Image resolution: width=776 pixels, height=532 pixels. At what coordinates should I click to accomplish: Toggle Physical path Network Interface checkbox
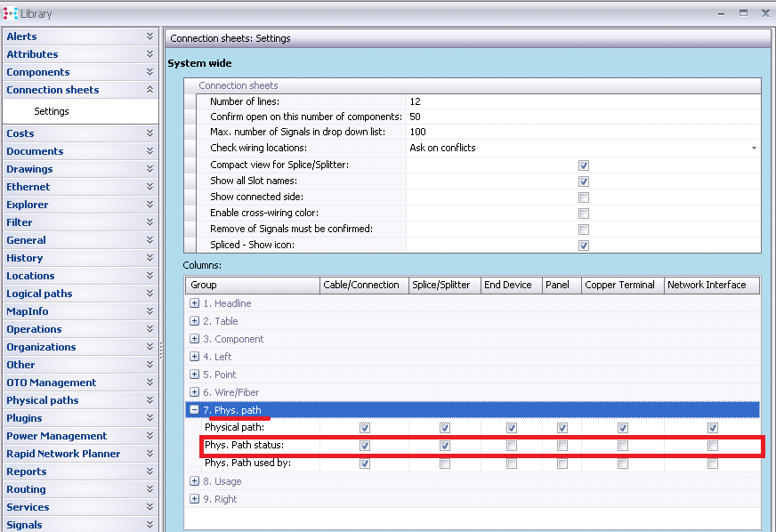point(713,428)
